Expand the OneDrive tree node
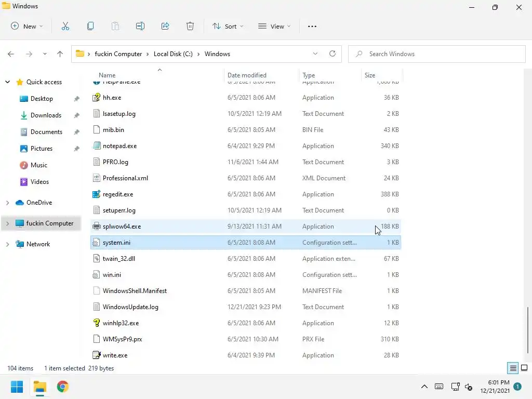This screenshot has width=532, height=399. [x=7, y=203]
